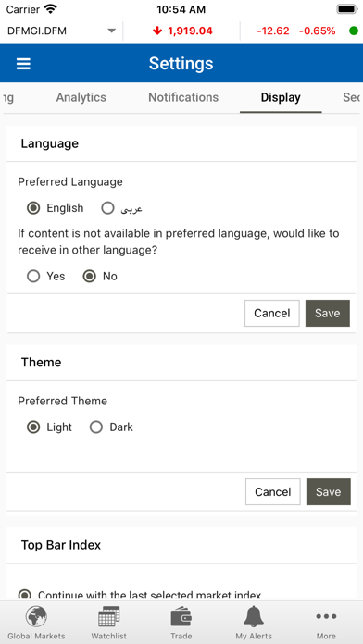
Task: Switch to the Notifications tab
Action: [x=183, y=97]
